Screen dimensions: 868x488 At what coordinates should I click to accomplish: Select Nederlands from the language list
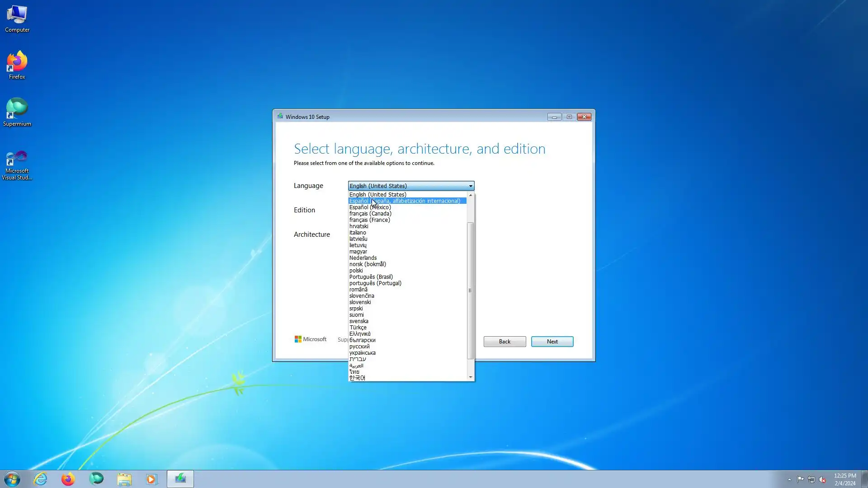point(363,258)
